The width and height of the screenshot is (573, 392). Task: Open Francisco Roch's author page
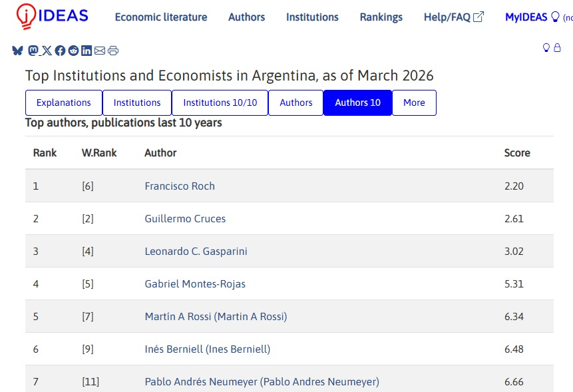click(x=180, y=186)
